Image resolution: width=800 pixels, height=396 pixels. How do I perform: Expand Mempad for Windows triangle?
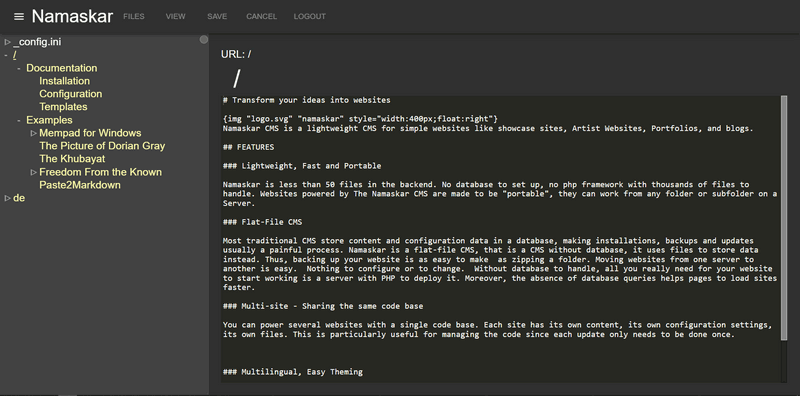34,133
